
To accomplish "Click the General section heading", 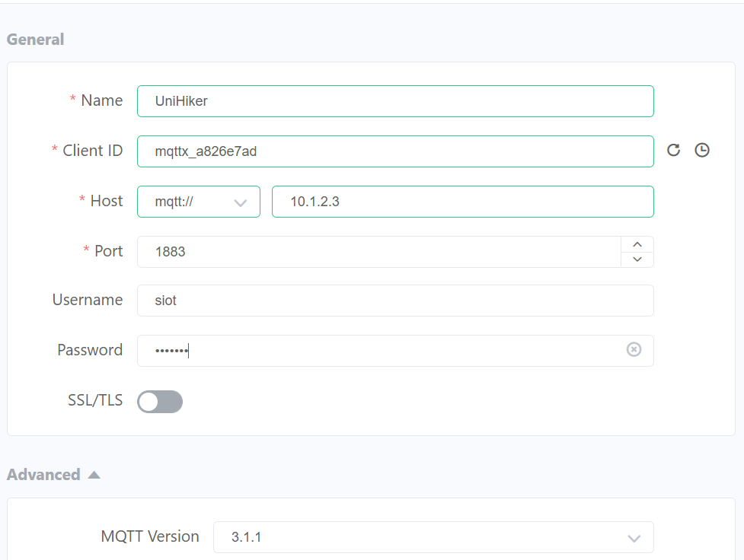I will (x=36, y=40).
